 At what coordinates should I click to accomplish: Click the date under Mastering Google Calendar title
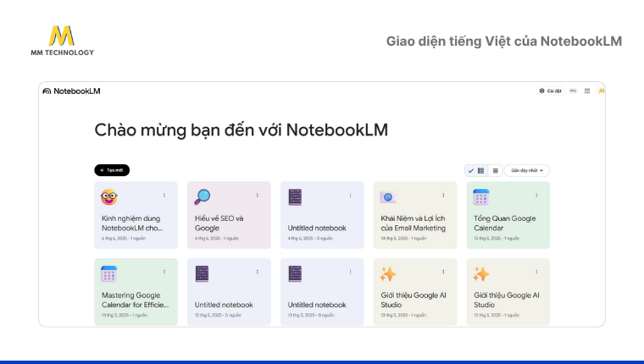125,315
